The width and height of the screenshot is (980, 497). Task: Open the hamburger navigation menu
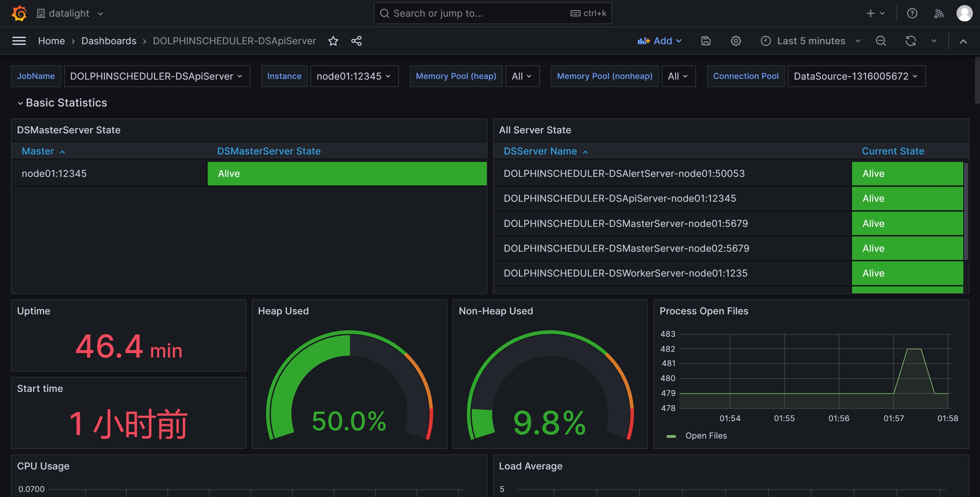[19, 41]
